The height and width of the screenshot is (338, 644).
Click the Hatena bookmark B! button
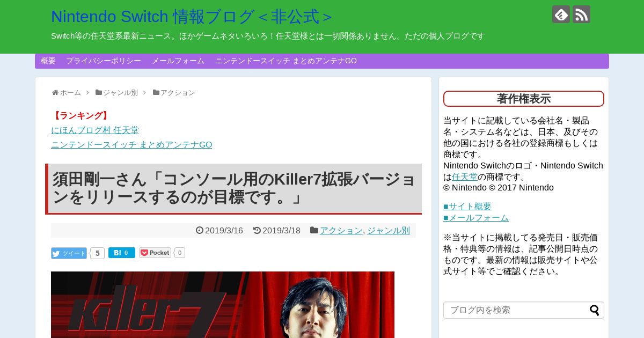(x=122, y=253)
